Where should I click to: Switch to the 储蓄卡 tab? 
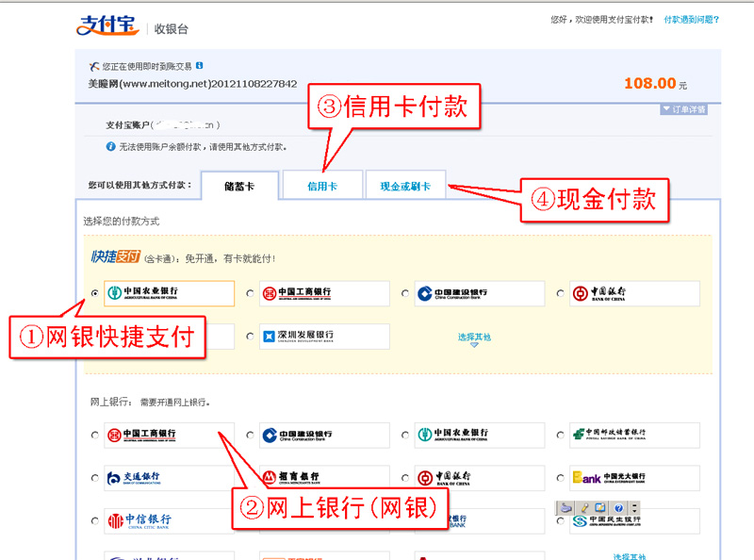tap(239, 186)
